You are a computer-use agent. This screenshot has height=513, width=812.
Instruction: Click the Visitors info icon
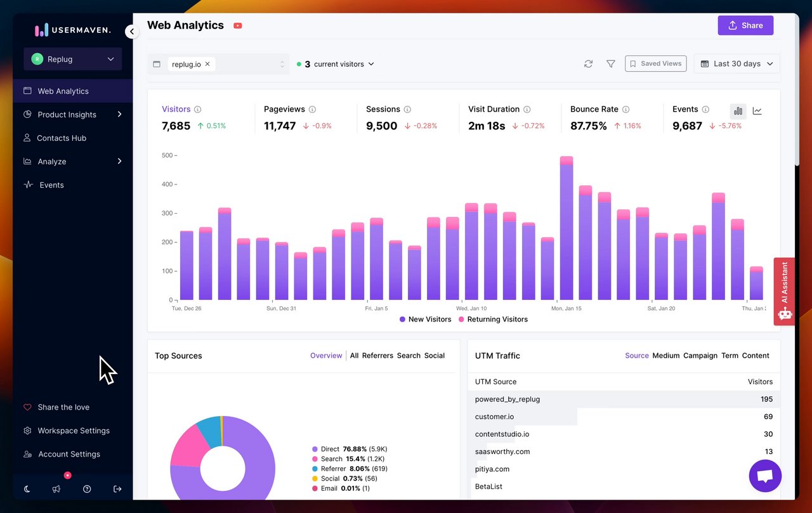pos(198,110)
